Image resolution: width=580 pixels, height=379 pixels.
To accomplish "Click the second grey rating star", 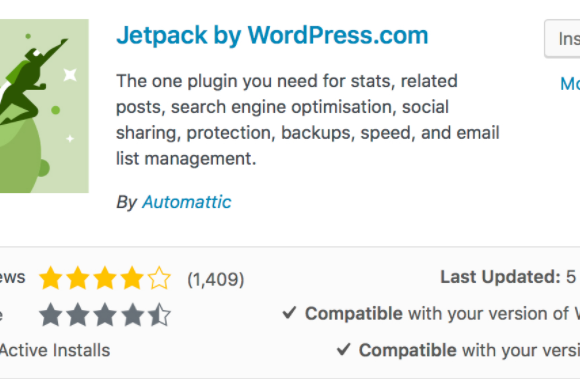I will tap(78, 315).
